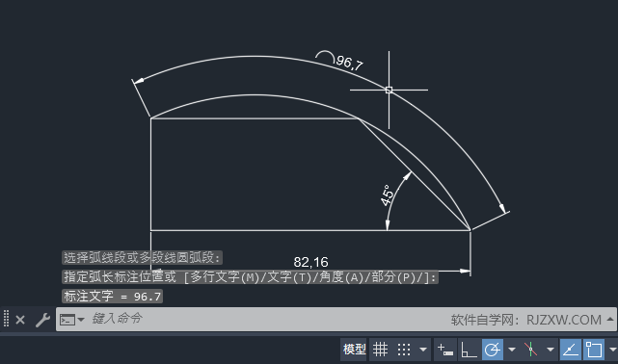Click the 标注文字 = 96.7 history line
Image resolution: width=618 pixels, height=364 pixels.
(113, 296)
